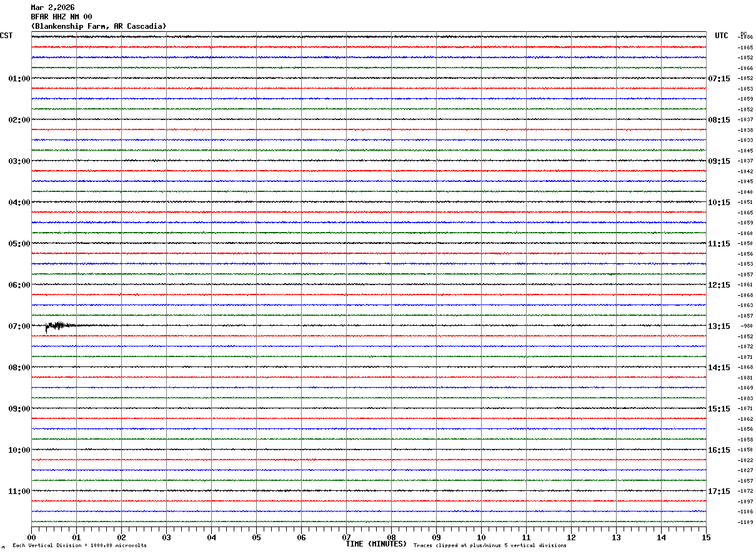Image resolution: width=756 pixels, height=554 pixels.
Task: Select the 10 minute axis tick label
Action: tap(481, 537)
